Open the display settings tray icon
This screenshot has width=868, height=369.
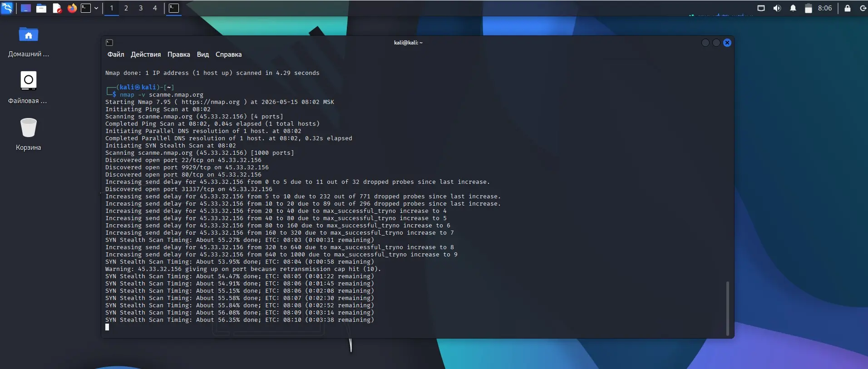[x=761, y=8]
